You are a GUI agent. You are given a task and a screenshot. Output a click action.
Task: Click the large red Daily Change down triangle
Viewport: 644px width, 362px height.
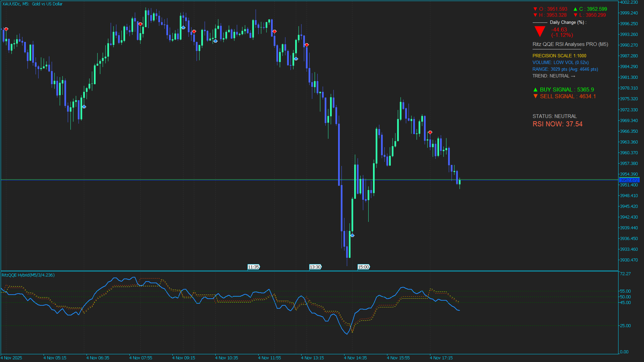coord(540,31)
